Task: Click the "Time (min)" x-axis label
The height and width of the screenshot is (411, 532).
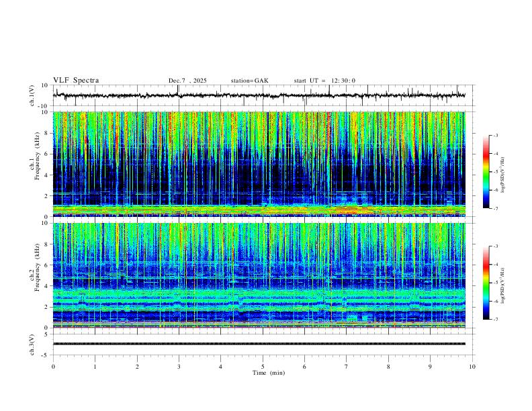Action: pyautogui.click(x=269, y=373)
